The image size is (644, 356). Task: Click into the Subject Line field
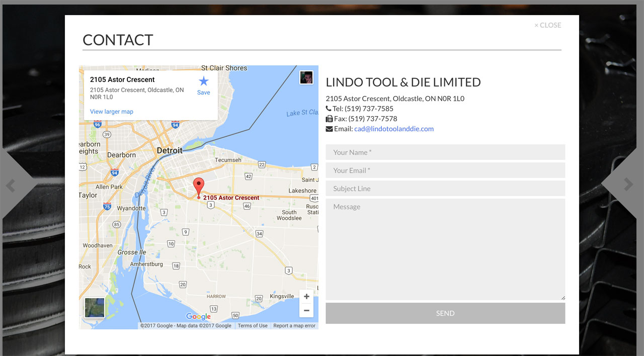445,189
